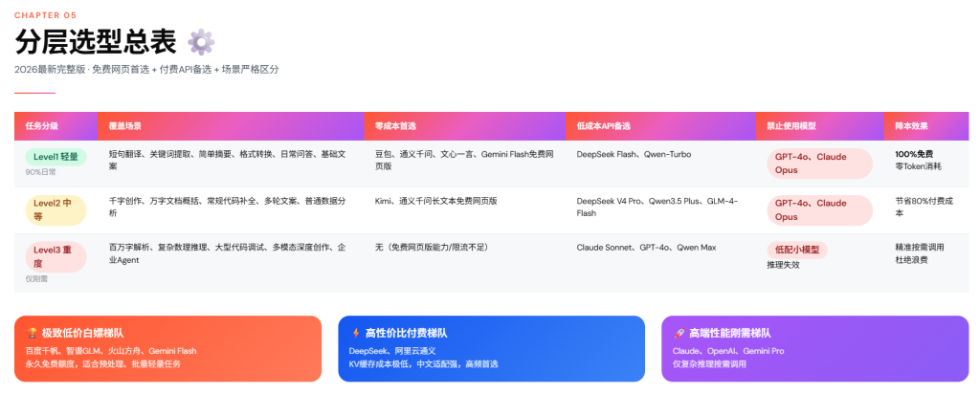Viewport: 980px width, 394px height.
Task: Select the 降本效果 column header
Action: (926, 126)
